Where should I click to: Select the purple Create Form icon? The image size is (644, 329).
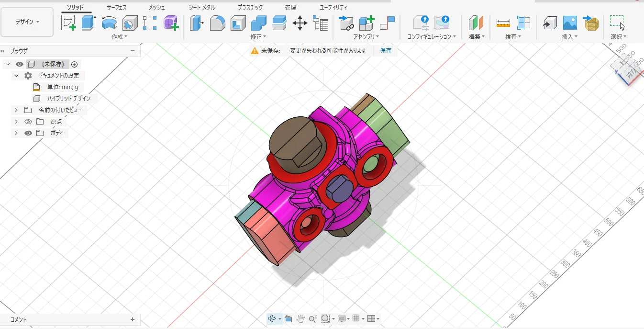click(x=171, y=23)
